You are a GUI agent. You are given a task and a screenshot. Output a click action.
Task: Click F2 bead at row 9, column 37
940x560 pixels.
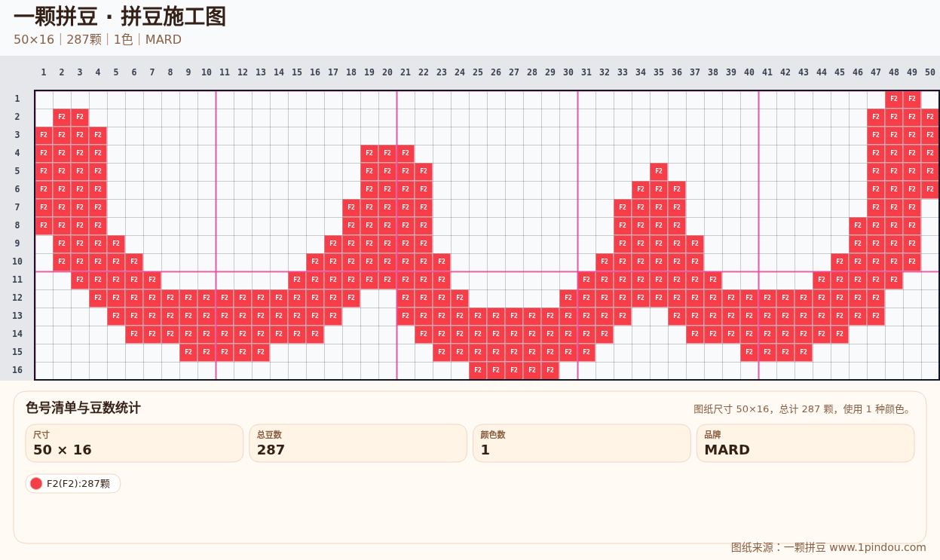[695, 244]
